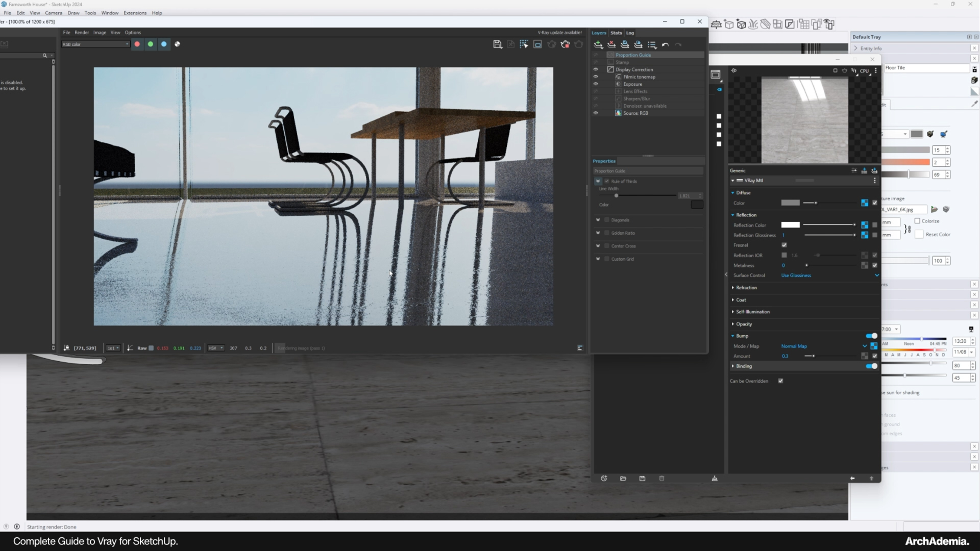Switch to the red channel view
Viewport: 980px width, 551px height.
137,44
